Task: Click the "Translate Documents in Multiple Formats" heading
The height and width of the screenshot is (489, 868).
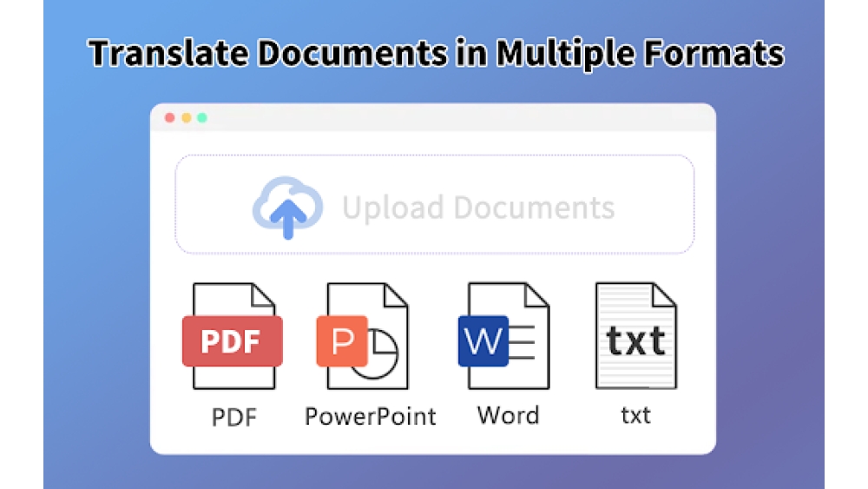Action: [437, 54]
